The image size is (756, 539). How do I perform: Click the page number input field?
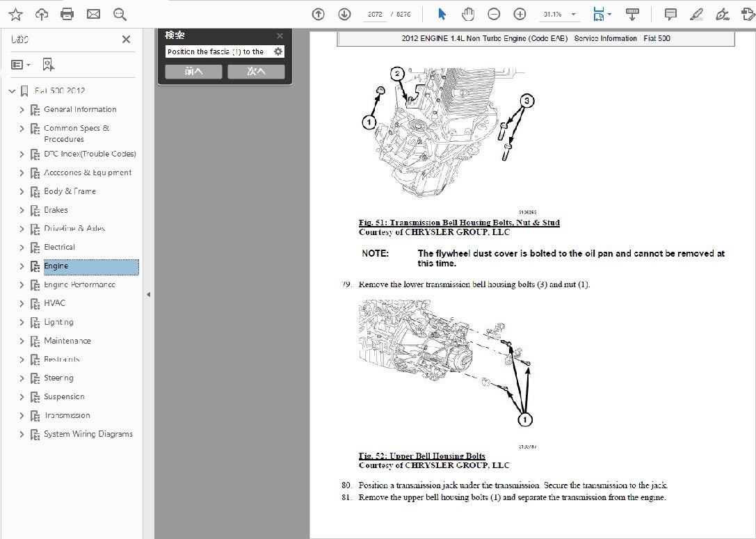(375, 15)
